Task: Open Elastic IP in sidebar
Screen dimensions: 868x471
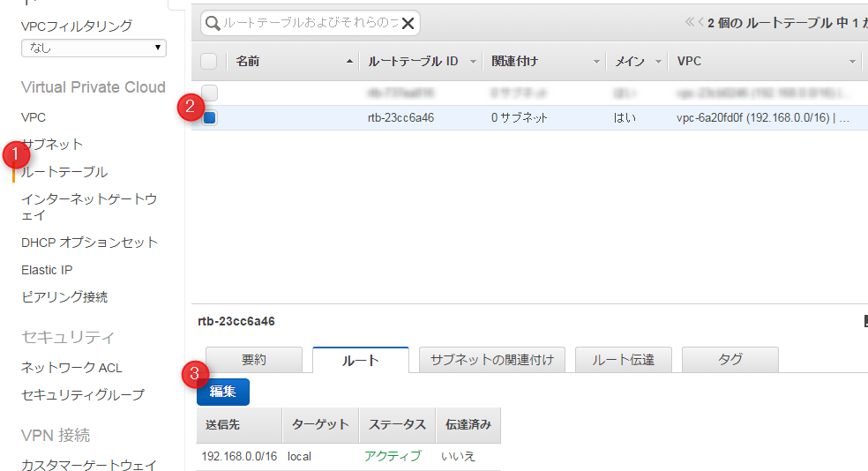Action: click(47, 270)
